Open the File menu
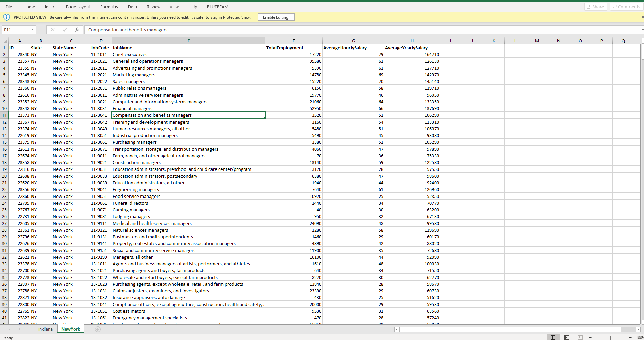The height and width of the screenshot is (340, 644). pos(9,7)
